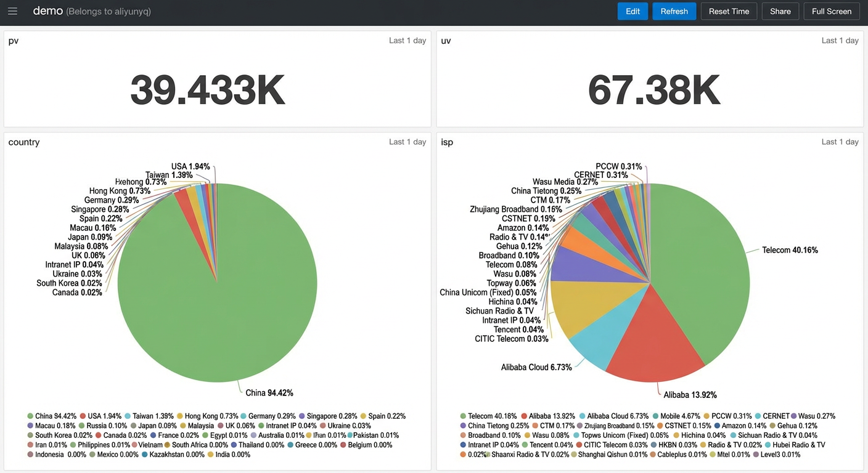Screen dimensions: 868x473
Task: Click Kazakhstan 0.00% in the country legend
Action: pyautogui.click(x=173, y=455)
